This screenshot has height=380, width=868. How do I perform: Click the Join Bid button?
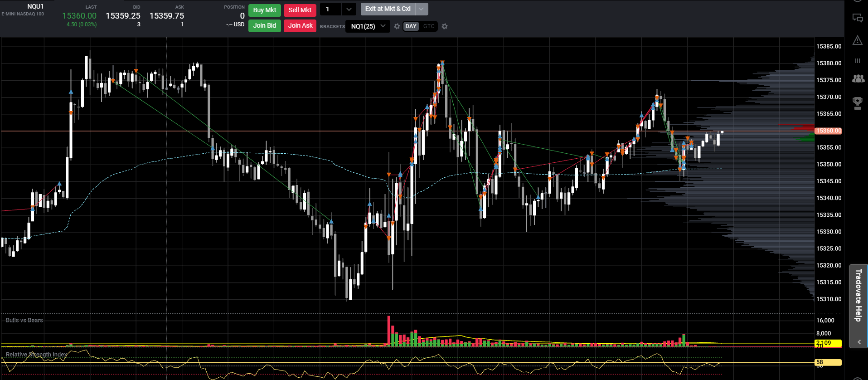[265, 25]
